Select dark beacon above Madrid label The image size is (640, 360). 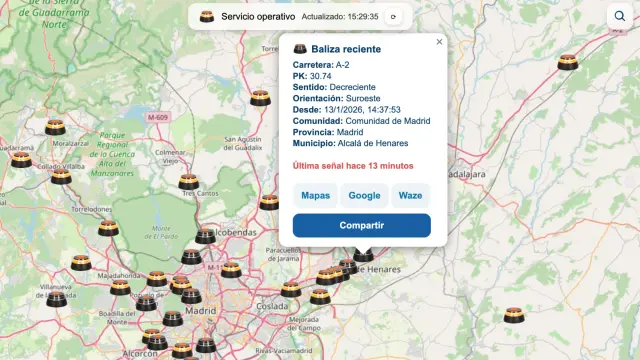click(191, 296)
